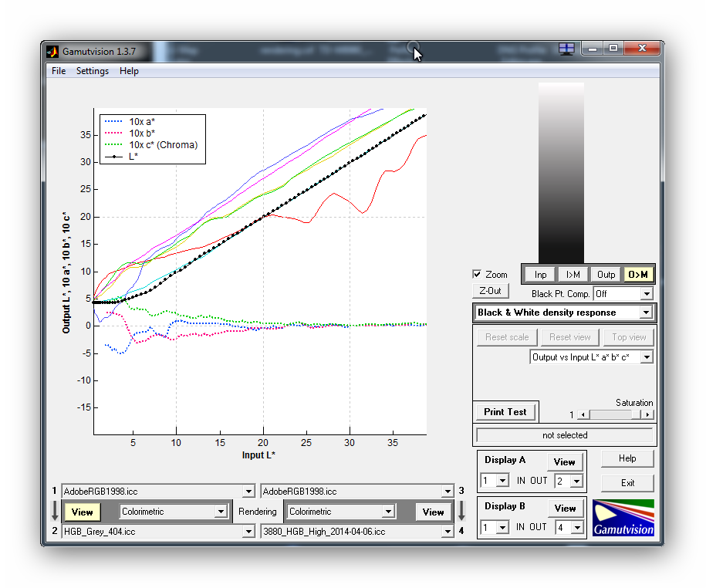Image resolution: width=706 pixels, height=588 pixels.
Task: Uncheck the Zoom checkbox
Action: point(478,275)
